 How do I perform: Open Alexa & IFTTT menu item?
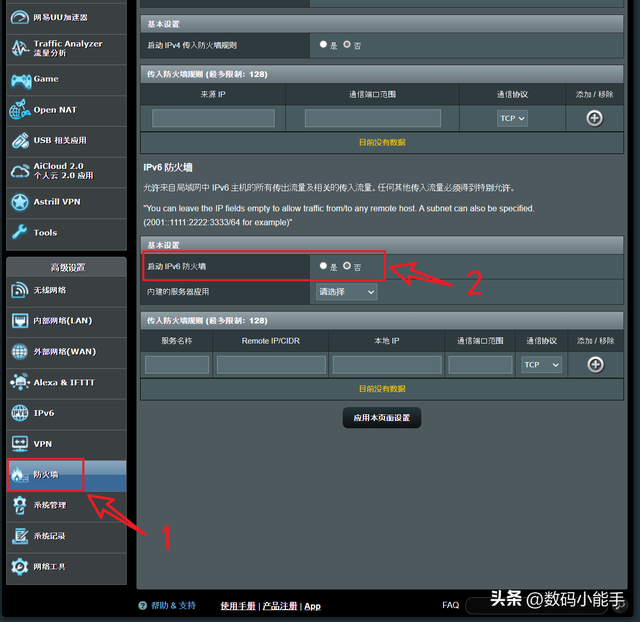tap(67, 382)
